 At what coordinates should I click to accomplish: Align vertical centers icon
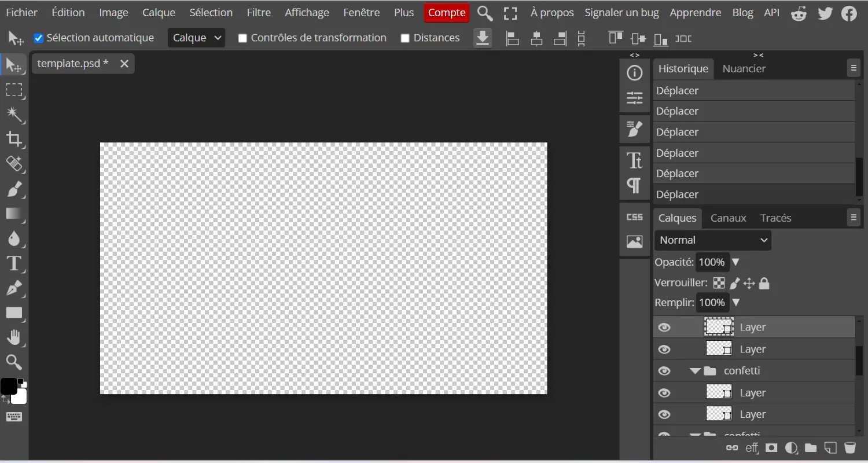(x=638, y=39)
